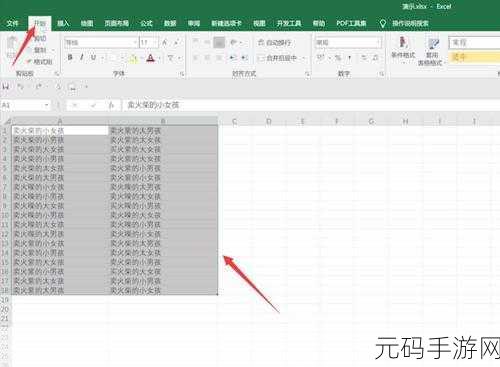Screen dimensions: 500x367
Task: Apply the Normal (常规) cell style
Action: pos(474,43)
